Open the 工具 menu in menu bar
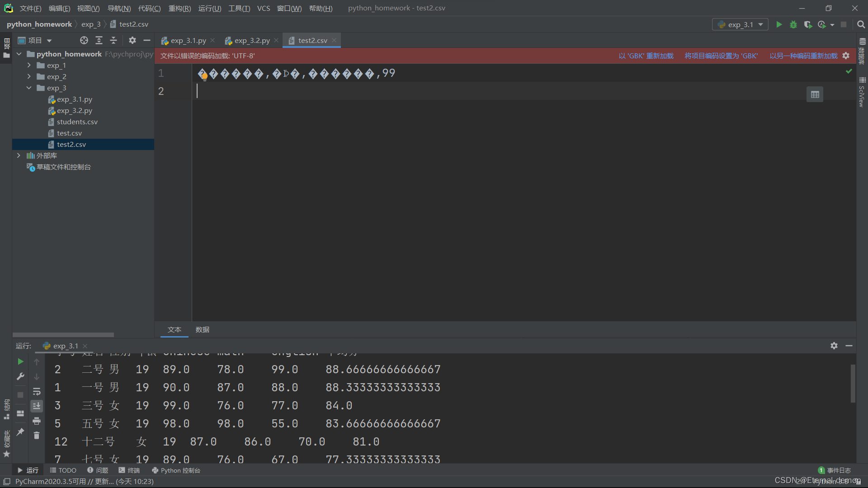This screenshot has width=868, height=488. 239,8
